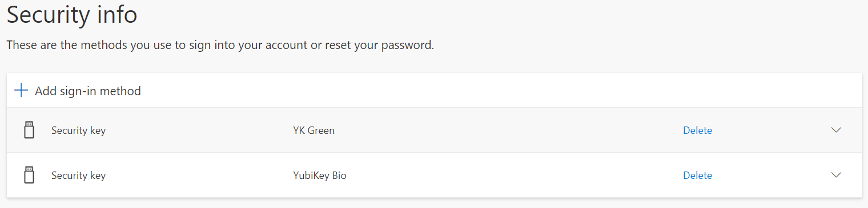Click the Add sign-in method label
This screenshot has height=208, width=868.
coord(88,91)
